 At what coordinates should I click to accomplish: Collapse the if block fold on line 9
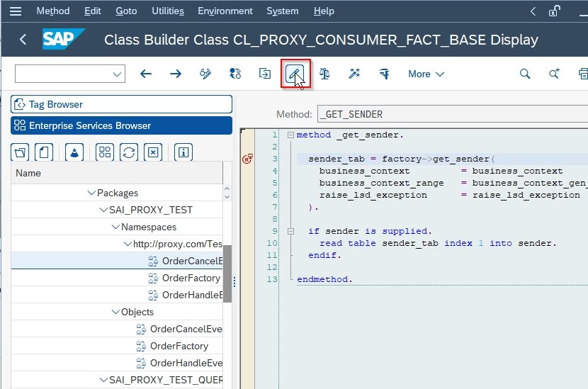tap(290, 231)
